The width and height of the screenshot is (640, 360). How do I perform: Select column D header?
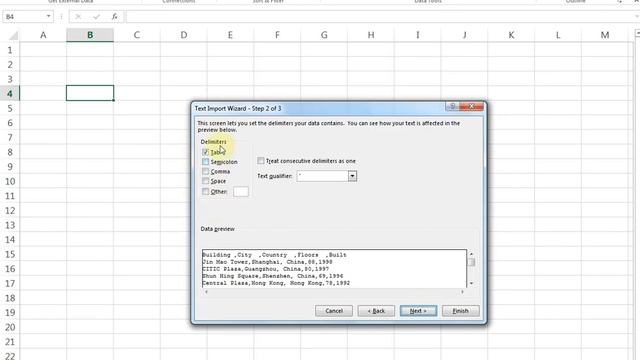click(184, 35)
